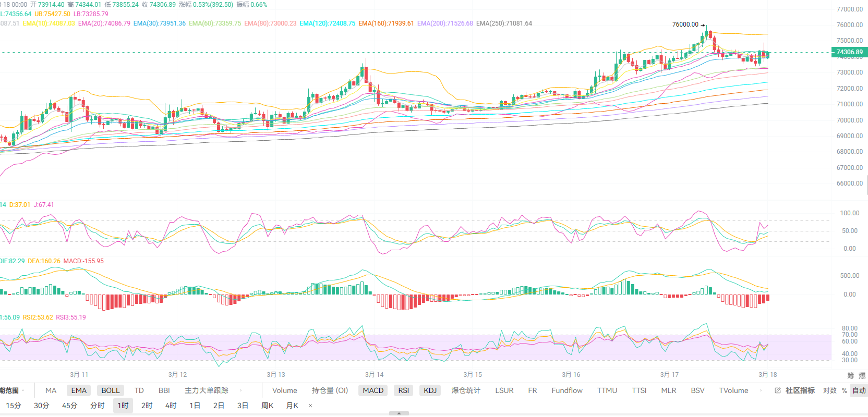Viewport: 868px width, 417px height.
Task: Close the timeframe bar with the × icon
Action: (310, 406)
